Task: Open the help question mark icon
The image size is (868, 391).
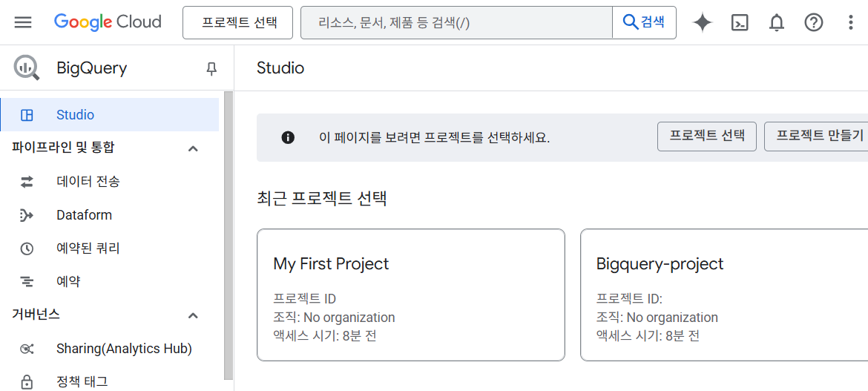Action: pyautogui.click(x=814, y=23)
